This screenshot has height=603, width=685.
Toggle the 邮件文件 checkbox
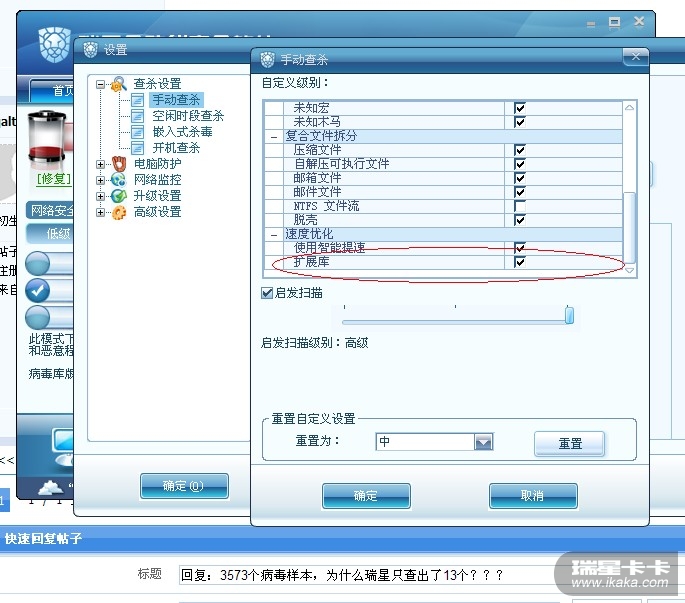pos(520,192)
